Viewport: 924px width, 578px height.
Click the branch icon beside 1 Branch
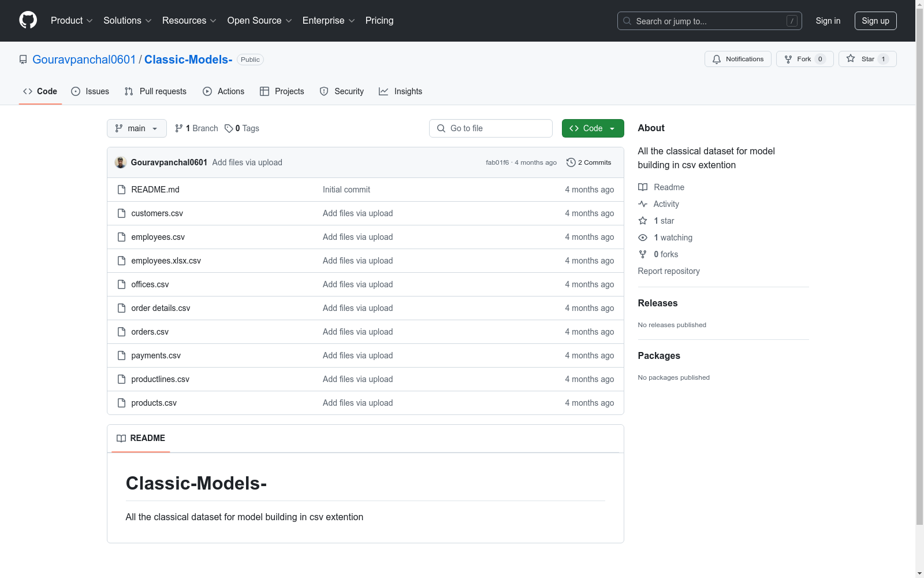(x=179, y=128)
